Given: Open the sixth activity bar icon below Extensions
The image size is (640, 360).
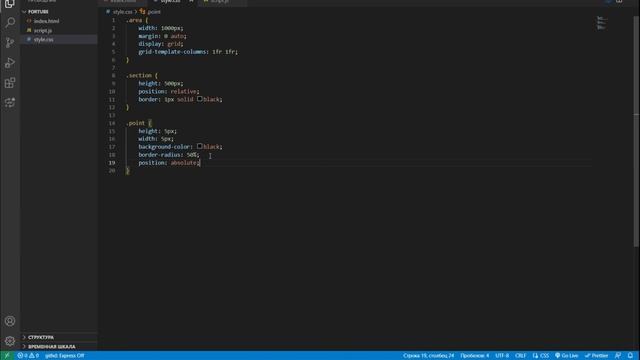Looking at the screenshot, I should pos(10,102).
